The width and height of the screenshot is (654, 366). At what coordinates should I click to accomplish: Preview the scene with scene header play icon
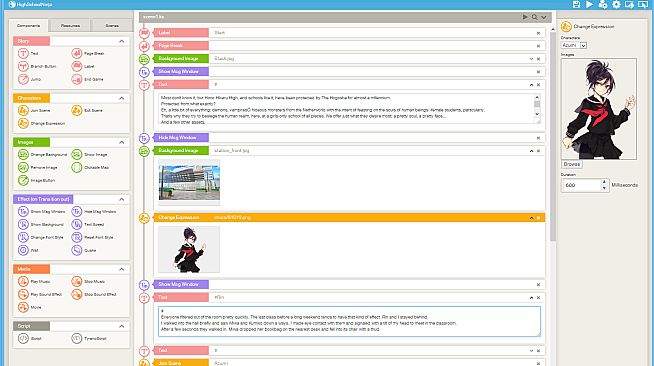(x=525, y=17)
